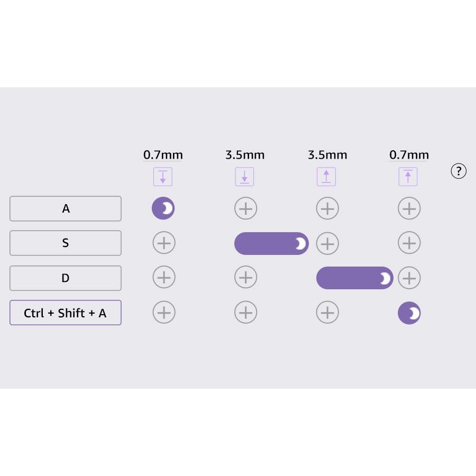476x476 pixels.
Task: Edit the first 0.7mm actuation value
Action: (x=163, y=155)
